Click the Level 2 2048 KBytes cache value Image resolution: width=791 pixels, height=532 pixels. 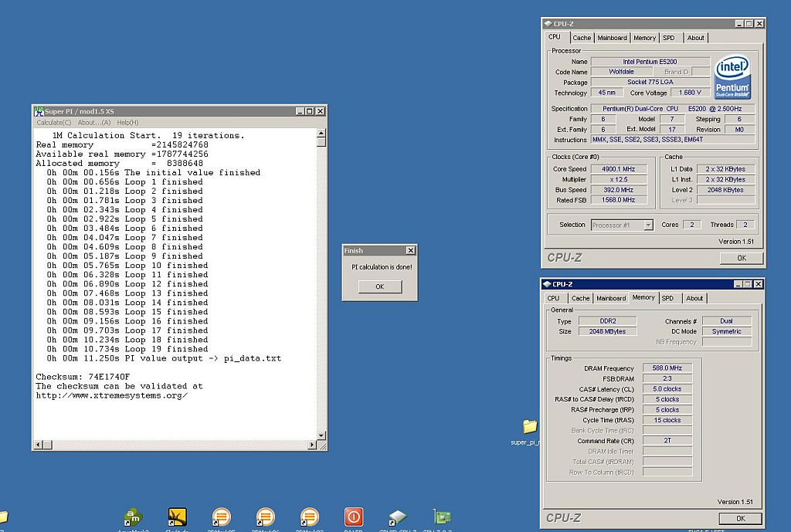click(725, 190)
